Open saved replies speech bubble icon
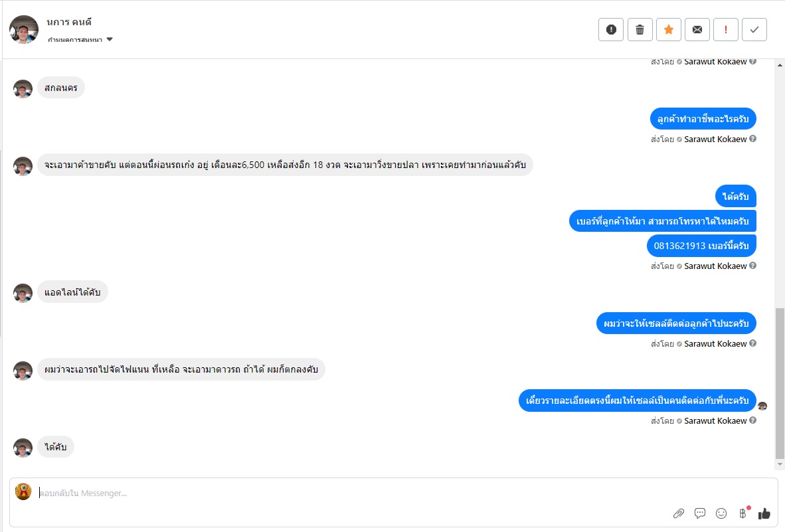This screenshot has width=785, height=532. (699, 513)
